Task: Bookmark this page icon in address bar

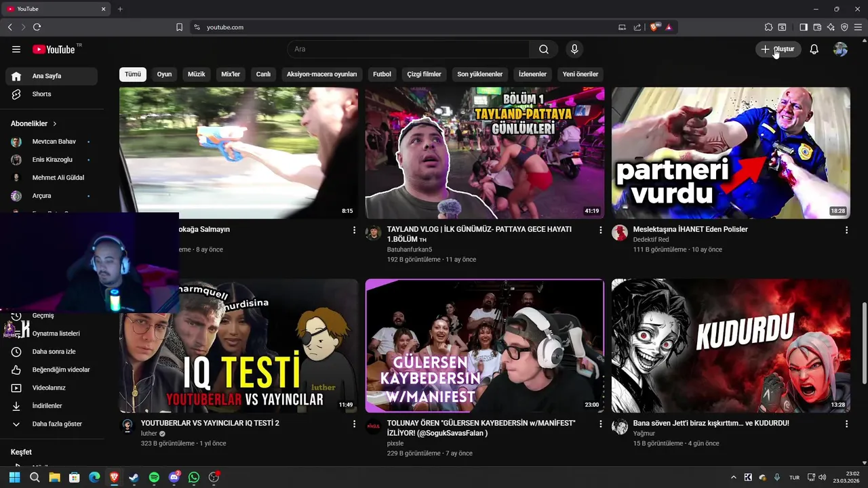Action: pyautogui.click(x=179, y=27)
